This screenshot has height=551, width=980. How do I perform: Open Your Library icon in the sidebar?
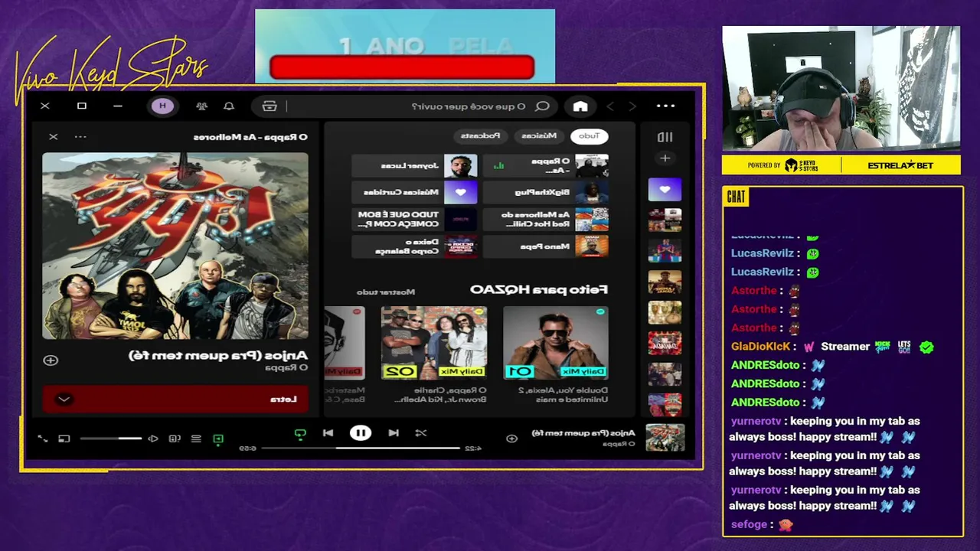[x=665, y=137]
